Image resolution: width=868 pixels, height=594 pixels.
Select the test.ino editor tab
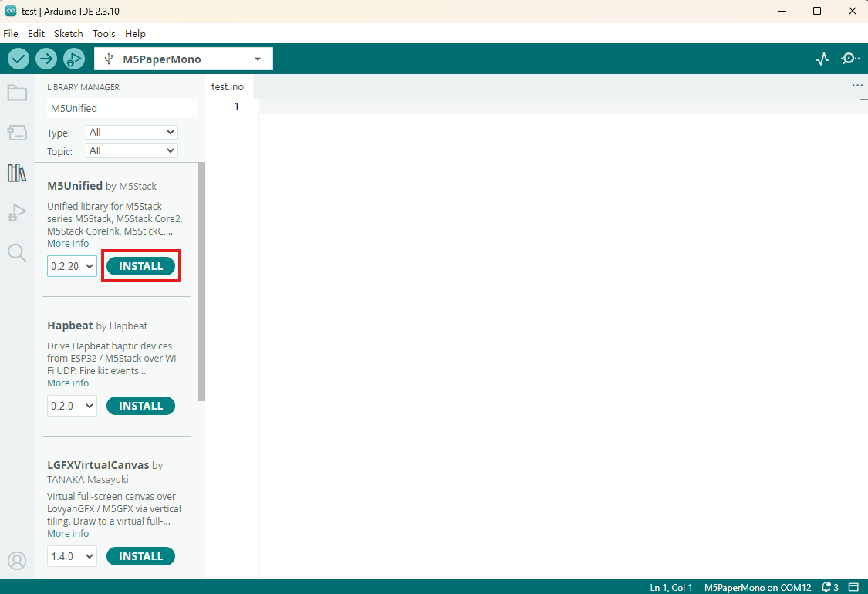coord(228,87)
